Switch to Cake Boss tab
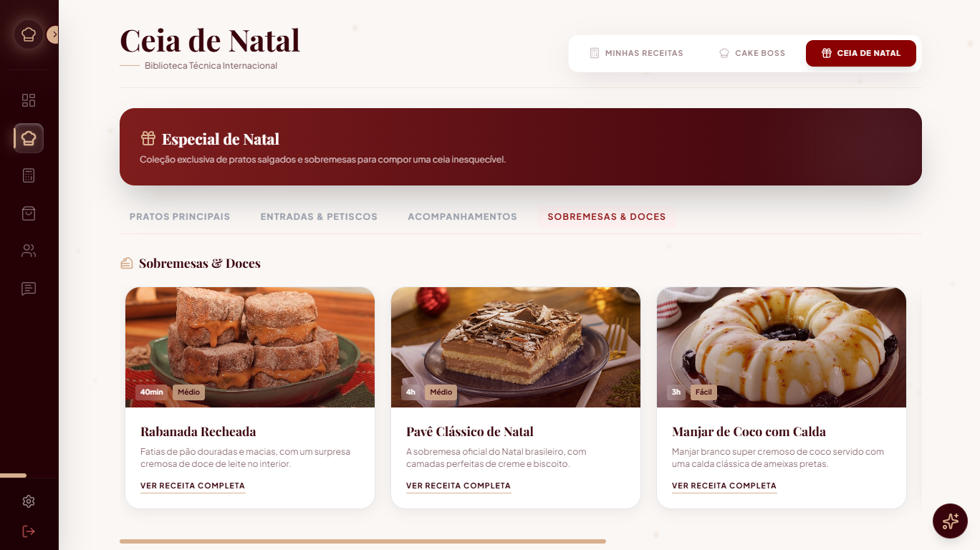Screen dimensions: 980x550 [x=752, y=53]
